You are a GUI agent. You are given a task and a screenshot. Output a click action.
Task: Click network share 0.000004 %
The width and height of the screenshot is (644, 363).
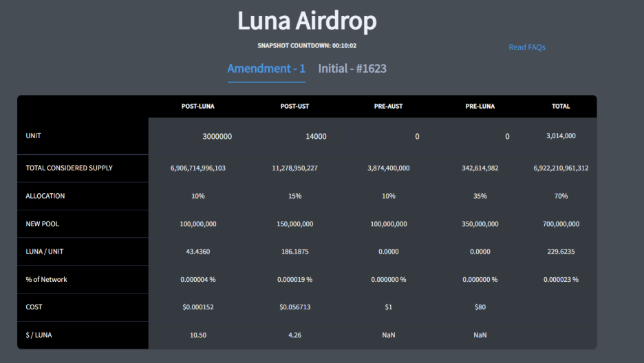(198, 279)
